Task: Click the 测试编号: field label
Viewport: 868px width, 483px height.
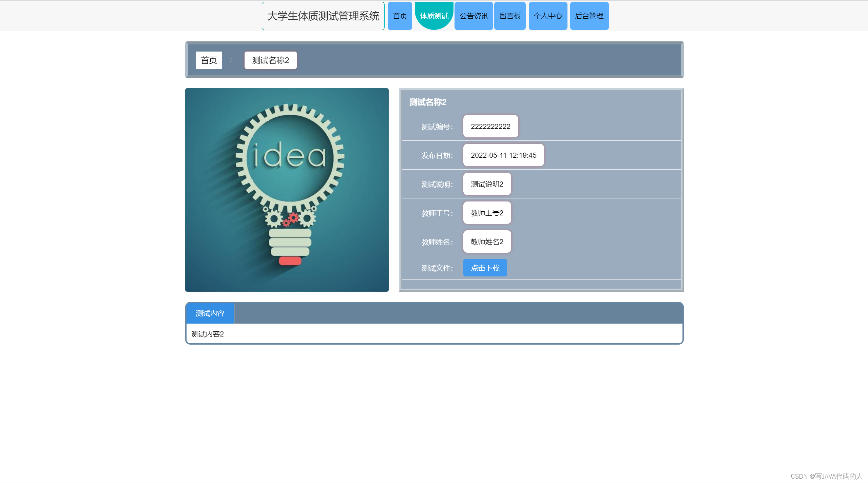Action: pos(437,127)
